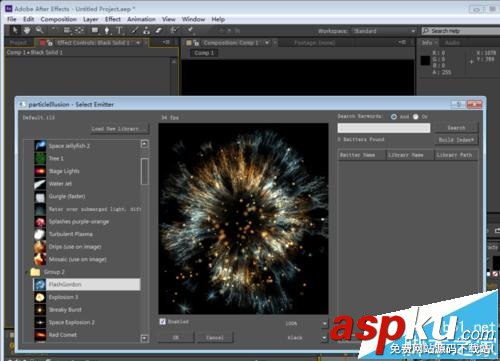500x361 pixels.
Task: Select the Selection arrow tool
Action: click(x=15, y=30)
